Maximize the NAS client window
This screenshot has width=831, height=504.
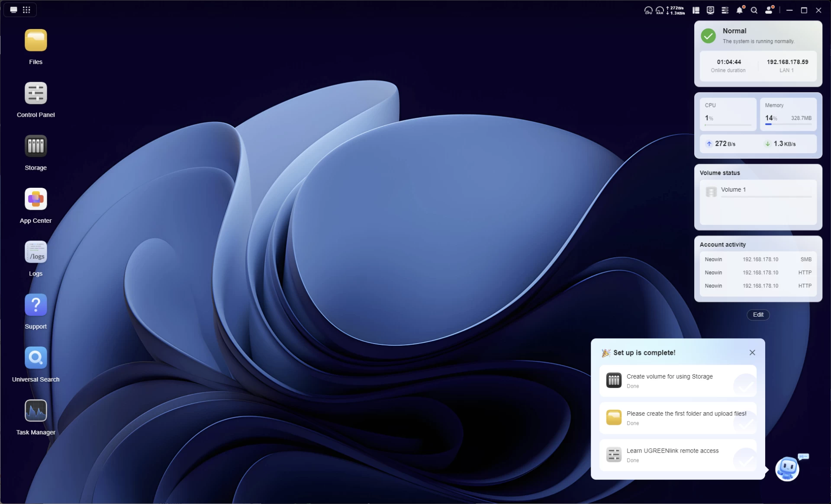[x=804, y=10]
